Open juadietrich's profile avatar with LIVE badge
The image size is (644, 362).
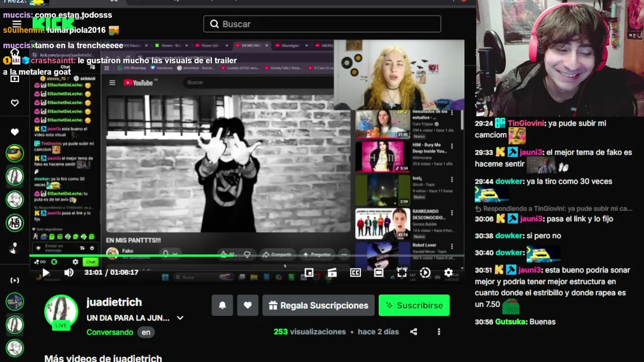61,312
